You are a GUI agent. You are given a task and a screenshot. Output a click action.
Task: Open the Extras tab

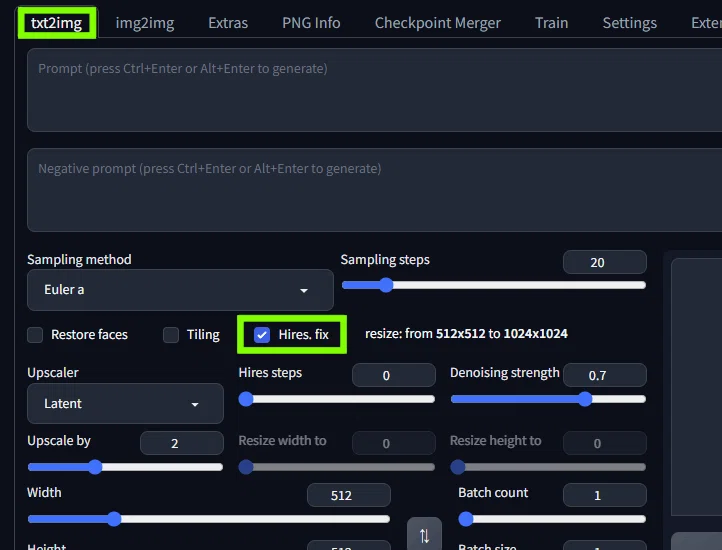(x=228, y=23)
